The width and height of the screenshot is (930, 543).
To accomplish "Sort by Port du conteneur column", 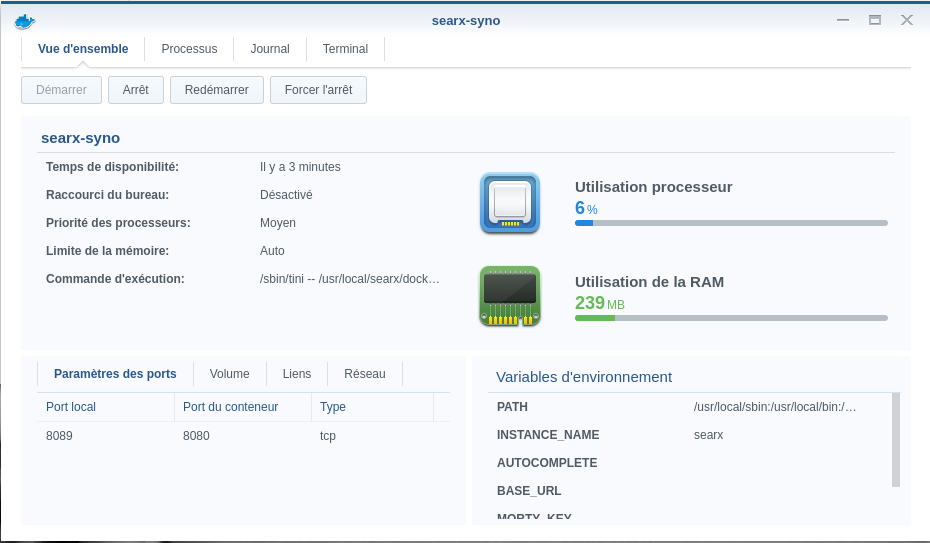I will point(242,407).
